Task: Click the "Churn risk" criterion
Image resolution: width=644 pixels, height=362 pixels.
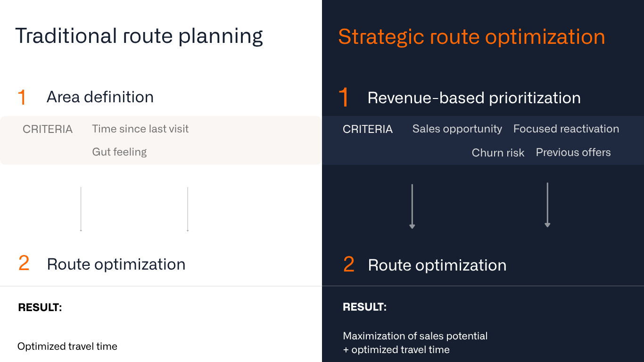Action: (498, 153)
